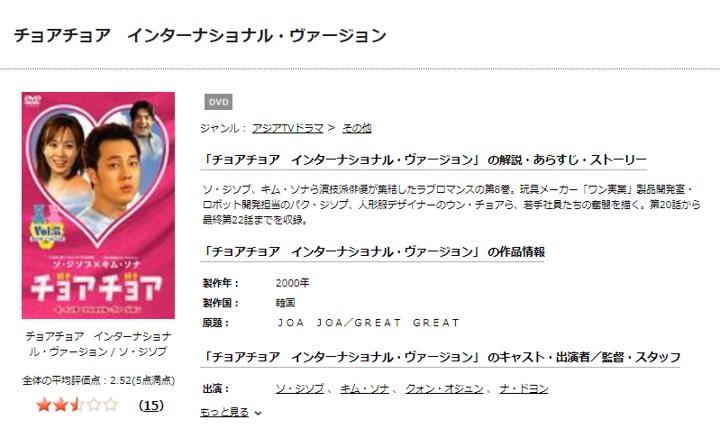Screen dimensions: 720x438
Task: Open cast member ソ・ジソブ link
Action: point(300,389)
